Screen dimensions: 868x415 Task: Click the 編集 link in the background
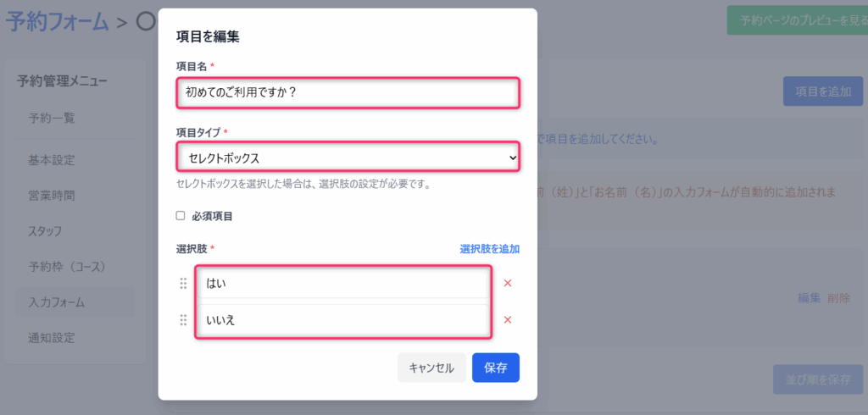(x=809, y=298)
